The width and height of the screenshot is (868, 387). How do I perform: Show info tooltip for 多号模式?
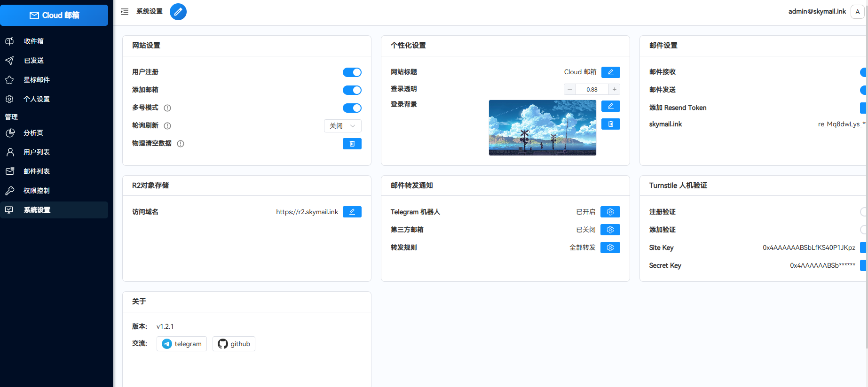(x=167, y=108)
